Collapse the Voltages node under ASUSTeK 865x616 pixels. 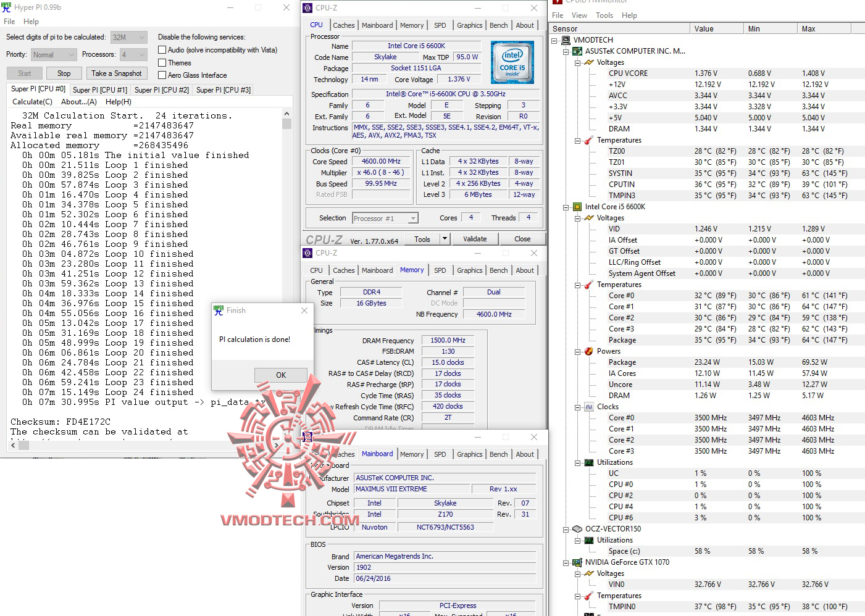tap(577, 62)
